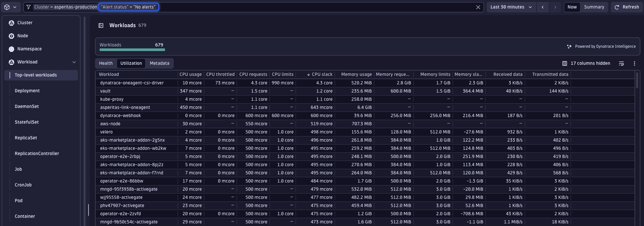Open the asperitas-link-oneagent workload
Screen dimensions: 644x226
pyautogui.click(x=125, y=108)
